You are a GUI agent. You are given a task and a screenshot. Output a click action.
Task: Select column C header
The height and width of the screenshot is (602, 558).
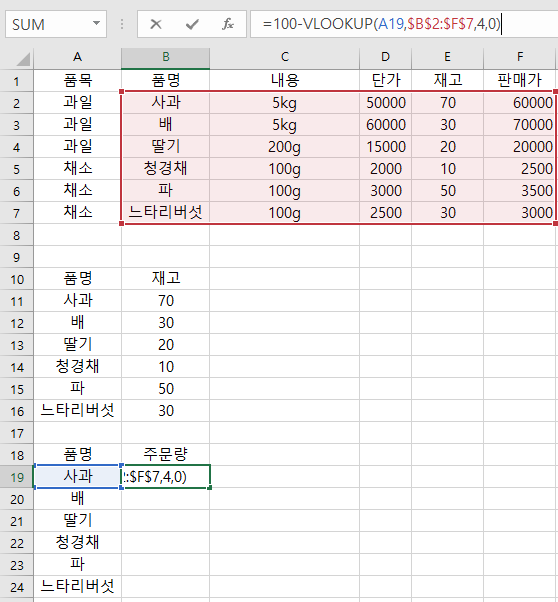click(x=285, y=58)
